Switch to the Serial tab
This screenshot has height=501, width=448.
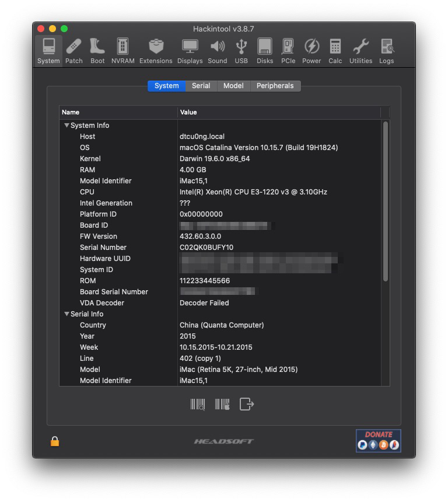[x=201, y=86]
